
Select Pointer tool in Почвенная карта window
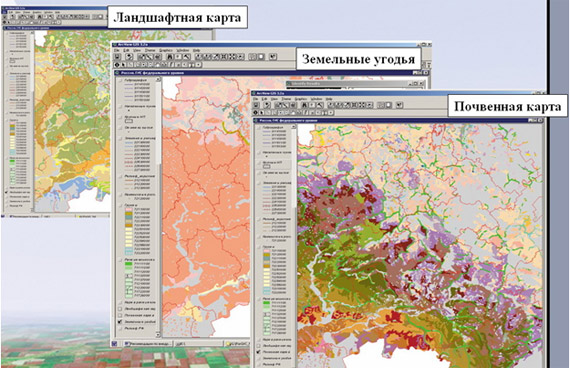(x=262, y=113)
